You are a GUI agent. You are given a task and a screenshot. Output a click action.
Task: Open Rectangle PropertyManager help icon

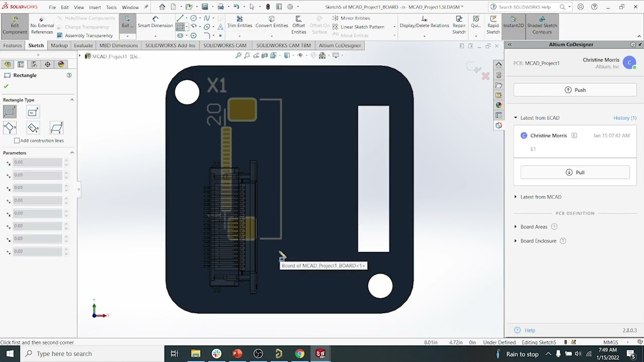coord(69,75)
